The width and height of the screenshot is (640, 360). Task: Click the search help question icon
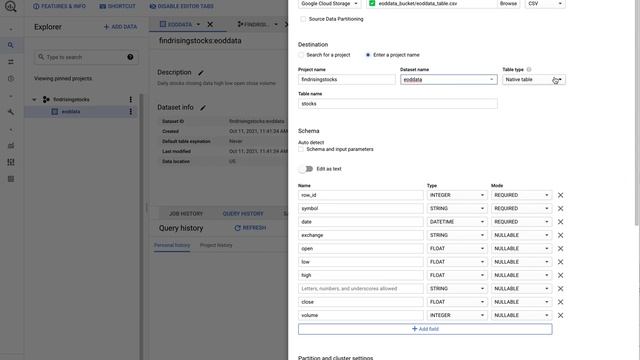[x=130, y=57]
